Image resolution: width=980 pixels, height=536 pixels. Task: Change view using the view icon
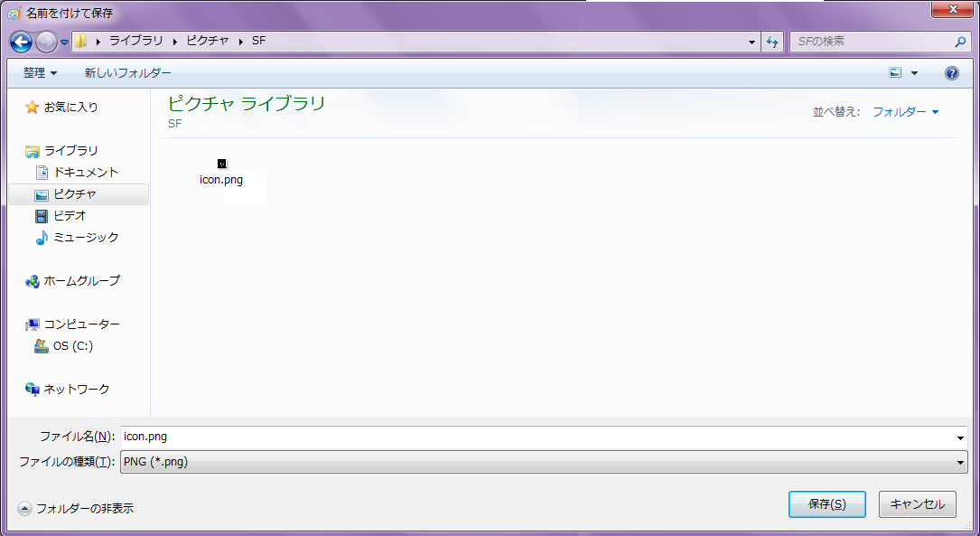point(896,73)
